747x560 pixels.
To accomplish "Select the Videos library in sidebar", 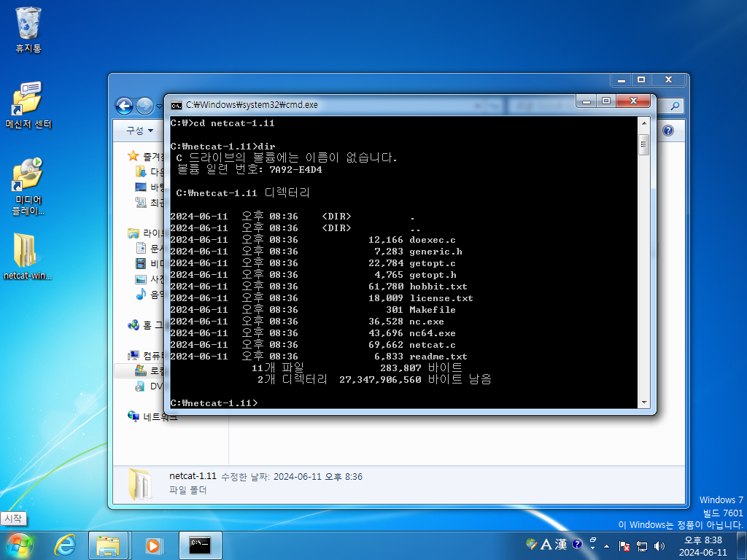I will click(149, 263).
